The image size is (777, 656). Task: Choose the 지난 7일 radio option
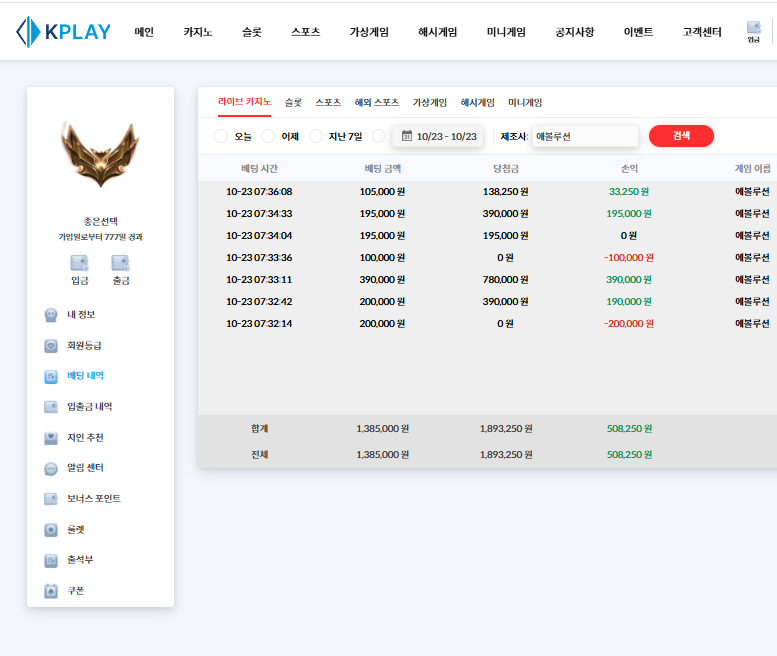[x=316, y=136]
